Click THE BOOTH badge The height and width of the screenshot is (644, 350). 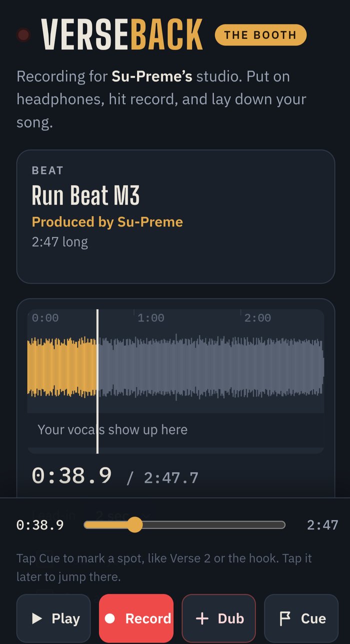coord(260,35)
